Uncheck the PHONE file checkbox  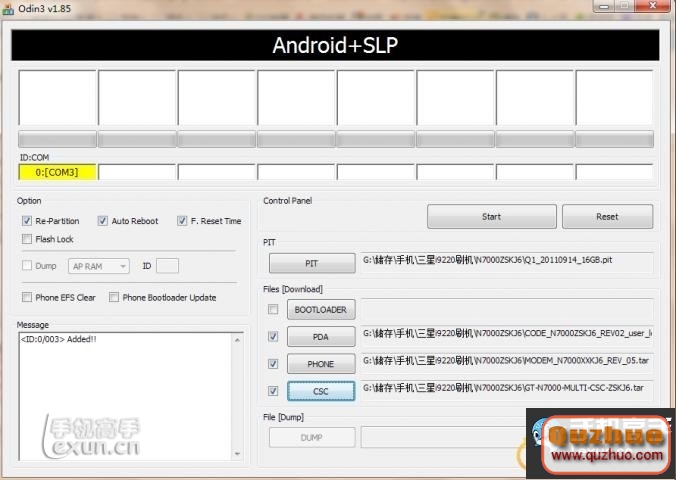[273, 364]
